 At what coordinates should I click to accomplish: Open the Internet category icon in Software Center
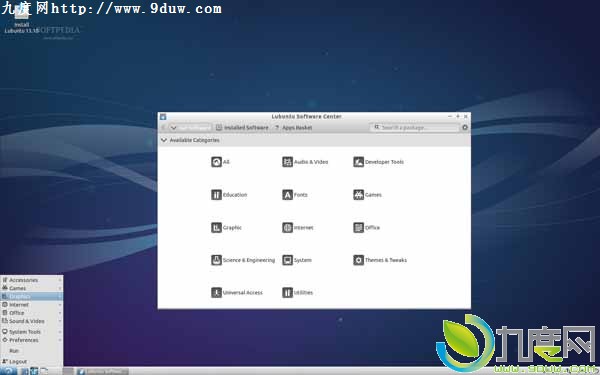[x=287, y=228]
